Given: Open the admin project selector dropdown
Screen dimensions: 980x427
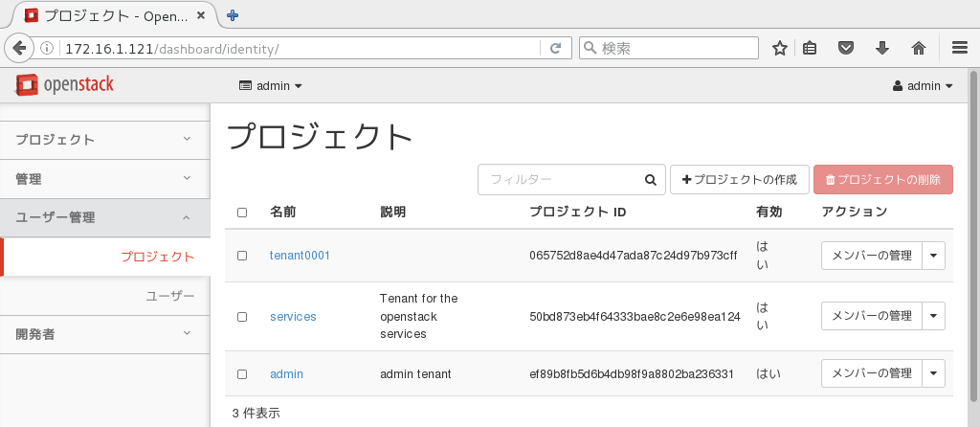Looking at the screenshot, I should click(270, 86).
